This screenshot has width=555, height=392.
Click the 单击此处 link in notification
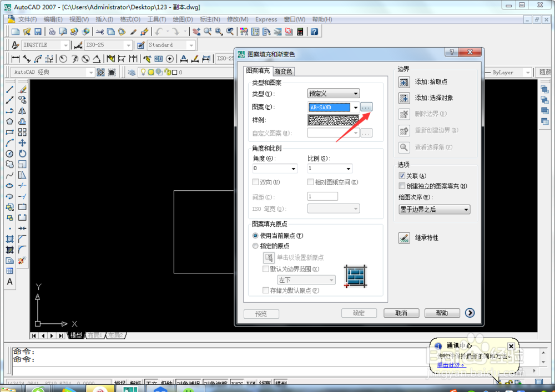tap(451, 365)
